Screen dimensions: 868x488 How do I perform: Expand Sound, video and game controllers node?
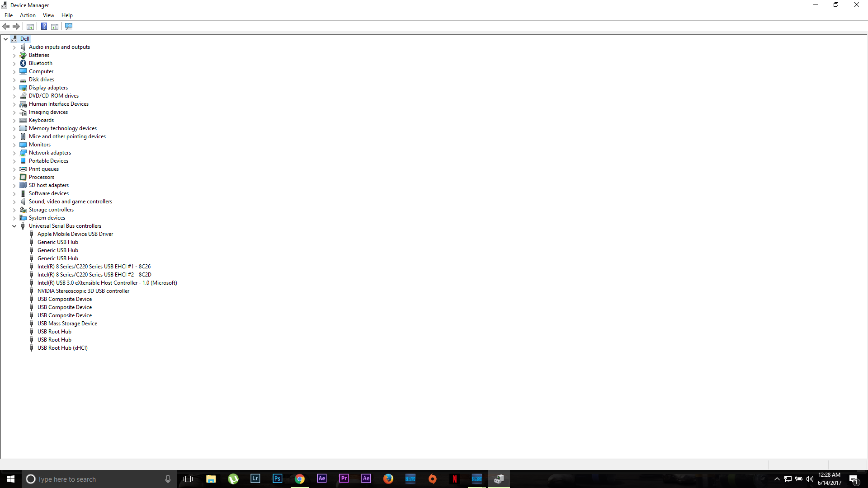pos(14,202)
